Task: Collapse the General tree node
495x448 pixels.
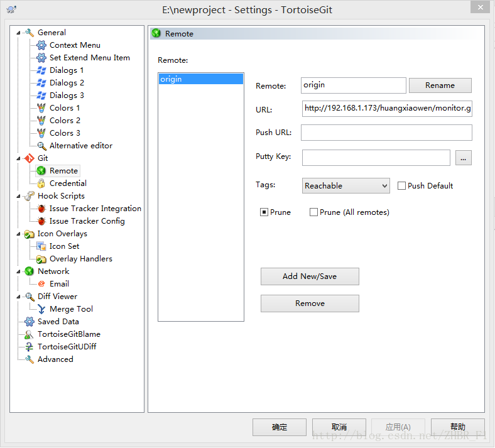Action: pyautogui.click(x=18, y=33)
